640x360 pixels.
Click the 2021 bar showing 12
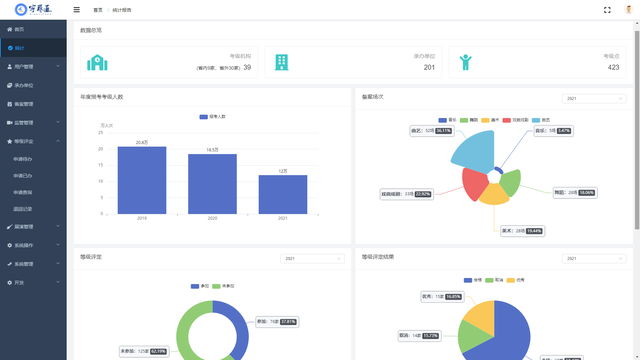283,194
